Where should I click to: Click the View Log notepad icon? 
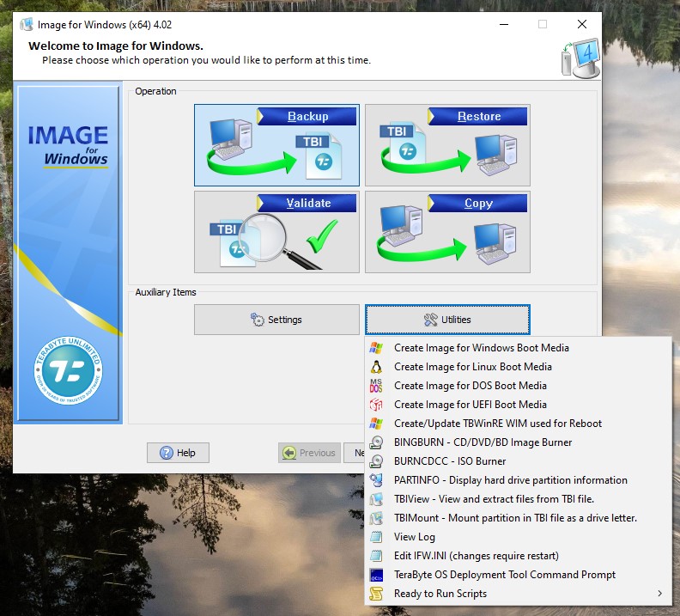tap(376, 537)
